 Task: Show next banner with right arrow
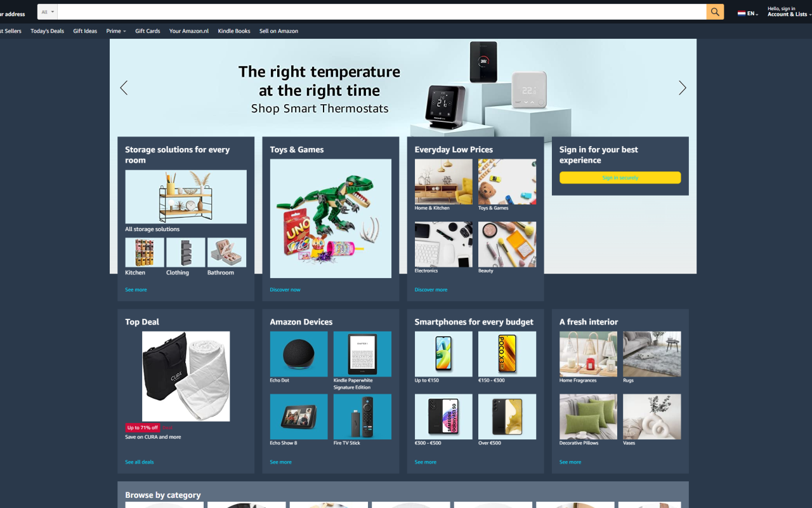click(x=683, y=88)
